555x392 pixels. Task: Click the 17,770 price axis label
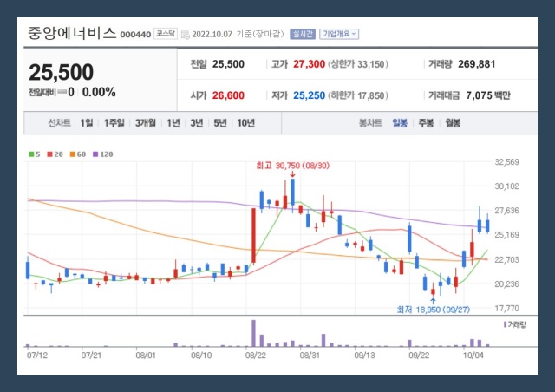pos(506,309)
